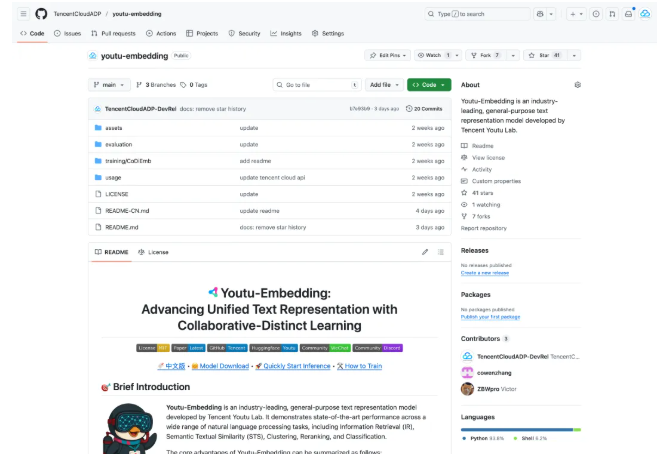
Task: Open the assets folder
Action: (x=113, y=128)
